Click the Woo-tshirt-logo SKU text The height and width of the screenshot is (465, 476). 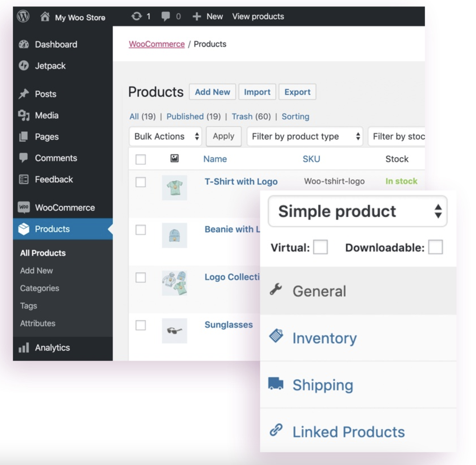coord(334,181)
